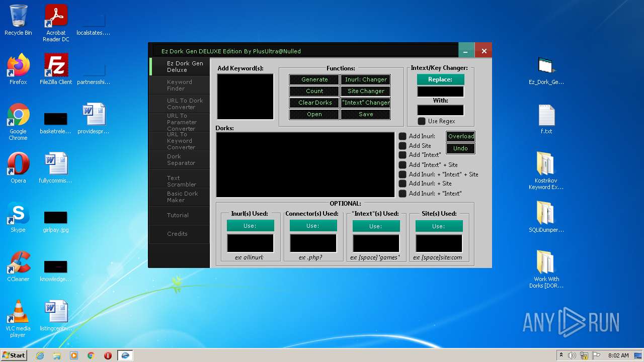Open Google Chrome desktop shortcut
This screenshot has height=362, width=644.
(x=18, y=122)
